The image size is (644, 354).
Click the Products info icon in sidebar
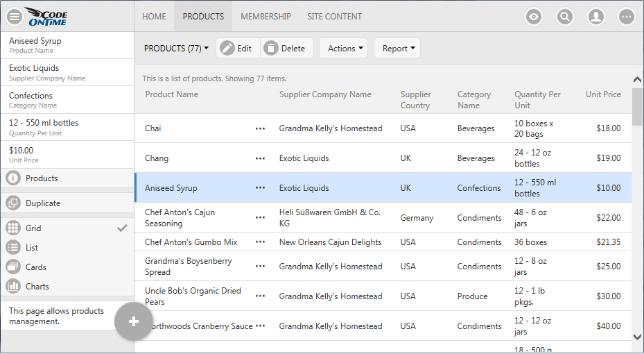tap(13, 178)
